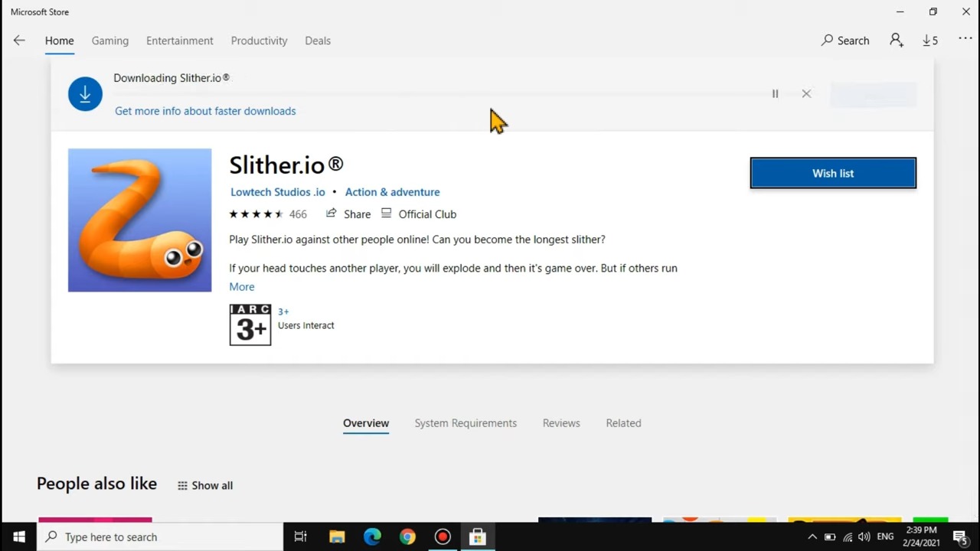Open Task View on the taskbar

(301, 537)
